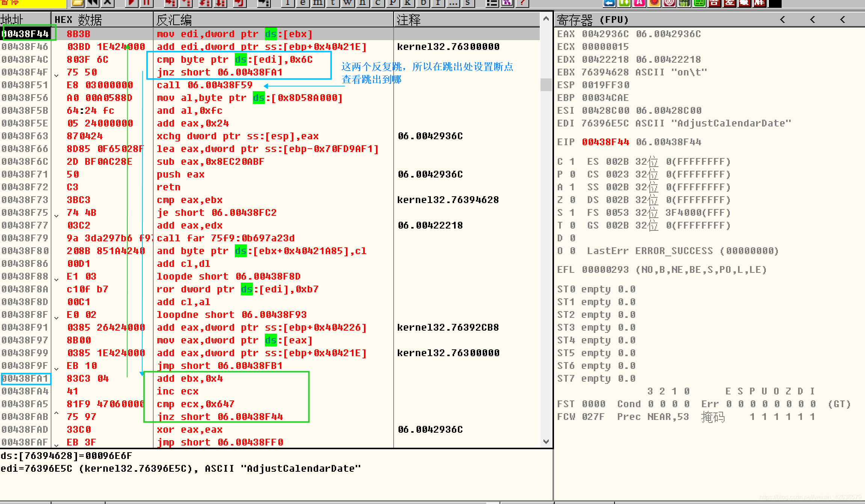Click the Appearance options icon
The height and width of the screenshot is (504, 865).
pyautogui.click(x=507, y=3)
